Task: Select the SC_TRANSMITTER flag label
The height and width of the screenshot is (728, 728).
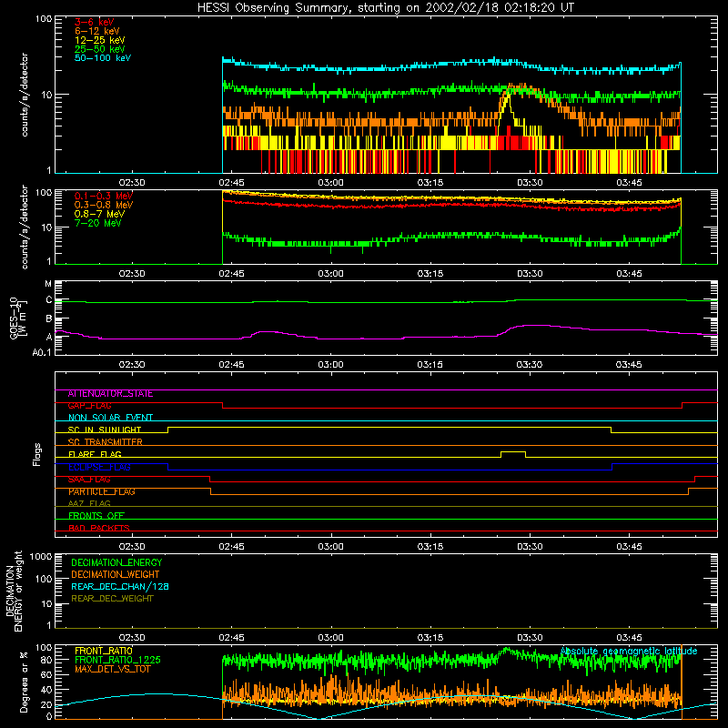Action: tap(106, 442)
